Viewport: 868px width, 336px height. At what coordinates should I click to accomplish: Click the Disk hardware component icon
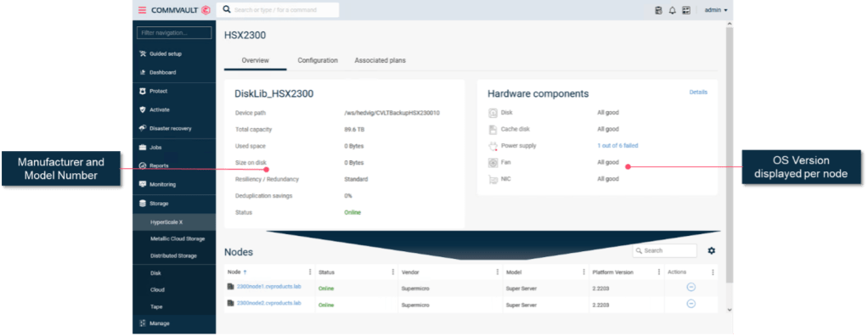pos(493,113)
